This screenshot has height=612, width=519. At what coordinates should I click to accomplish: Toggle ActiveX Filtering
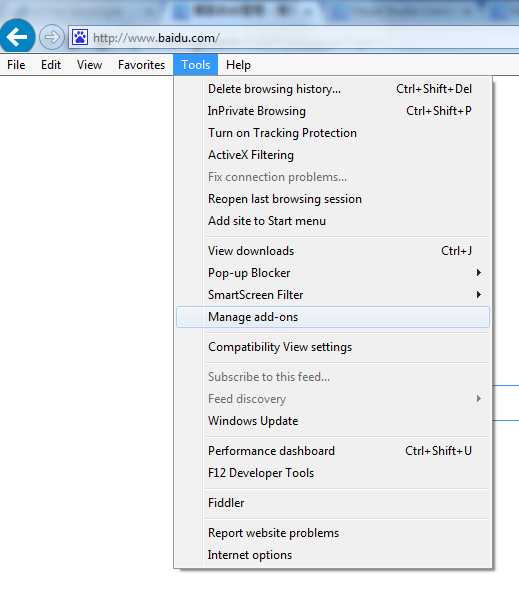(x=332, y=155)
